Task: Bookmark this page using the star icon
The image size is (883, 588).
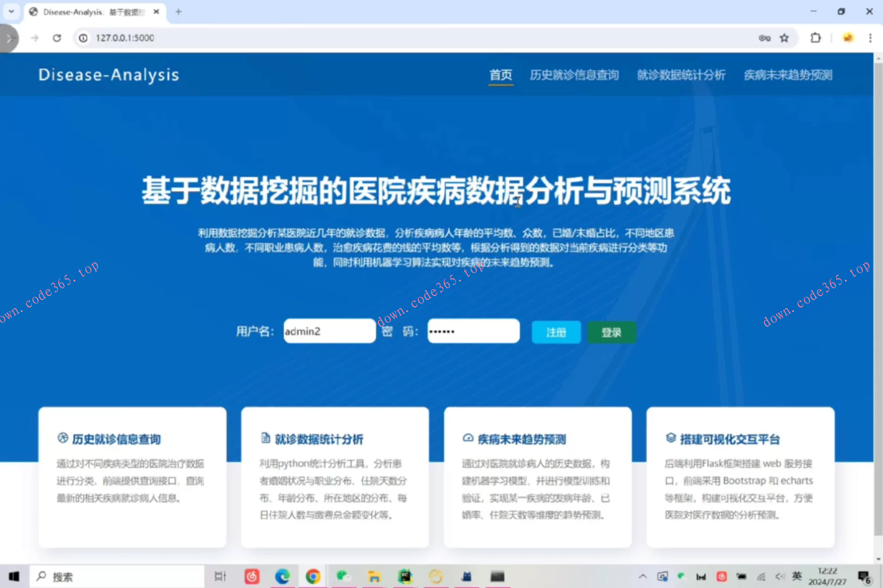Action: click(x=784, y=38)
